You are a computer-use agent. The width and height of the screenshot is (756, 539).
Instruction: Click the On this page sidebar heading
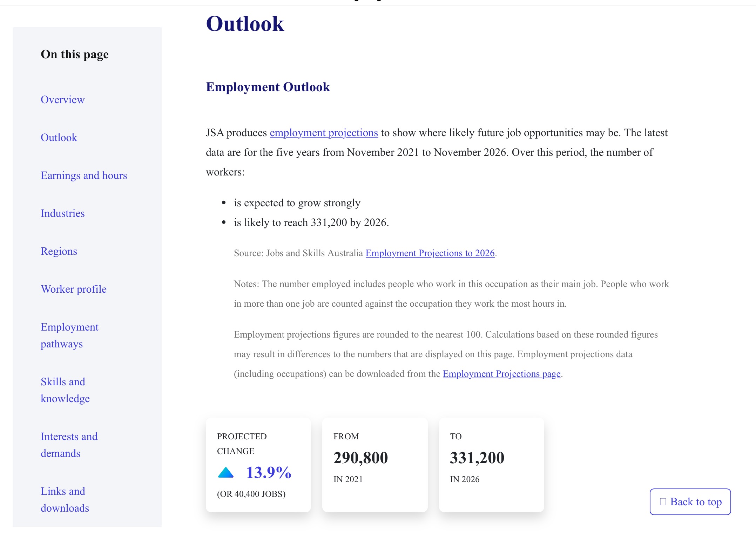75,54
